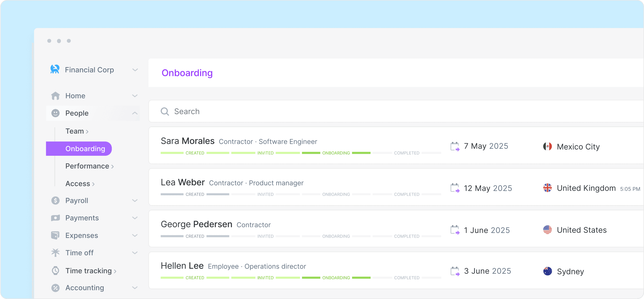644x299 pixels.
Task: Click the Payroll dollar coin icon
Action: (55, 200)
